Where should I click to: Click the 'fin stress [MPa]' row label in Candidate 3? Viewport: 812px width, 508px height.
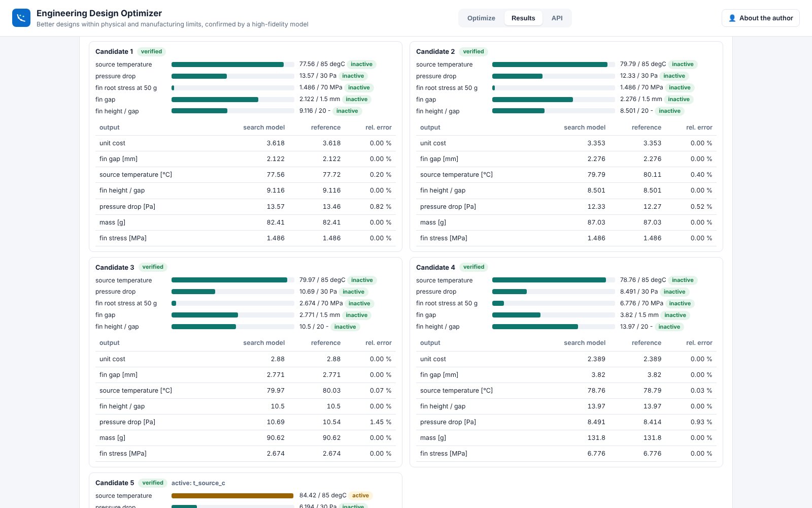click(123, 454)
